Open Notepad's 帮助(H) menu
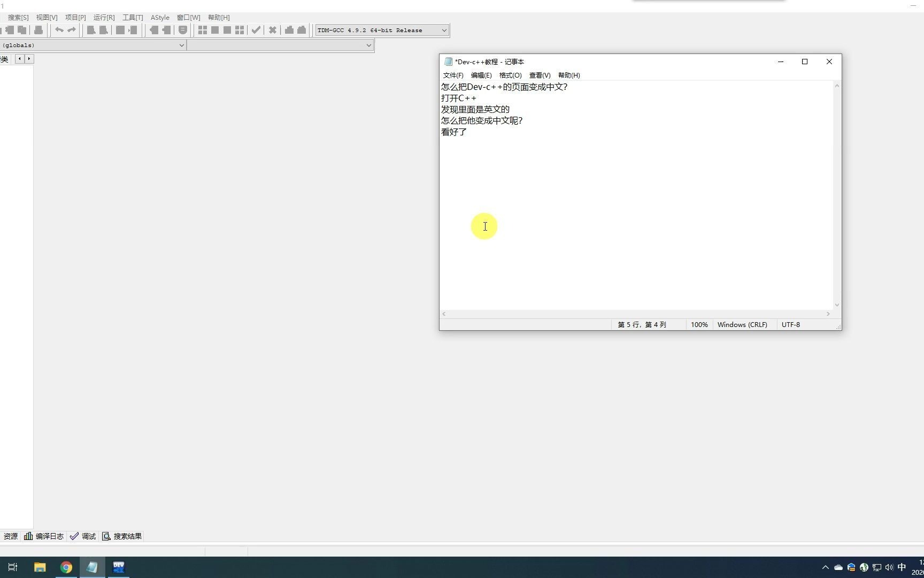Image resolution: width=924 pixels, height=578 pixels. tap(569, 75)
